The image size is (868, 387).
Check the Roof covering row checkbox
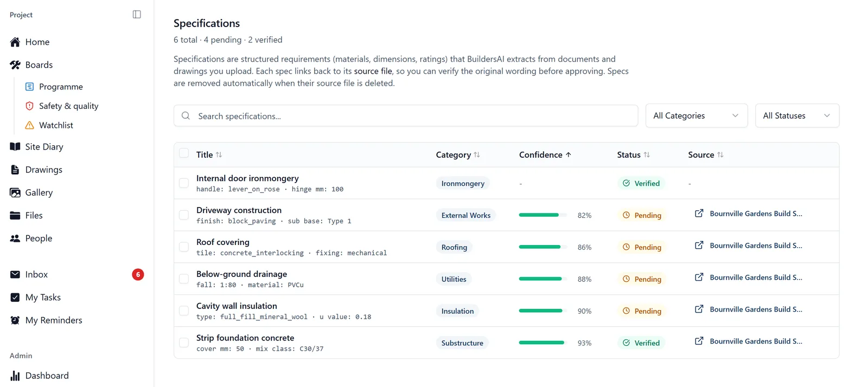click(x=184, y=247)
